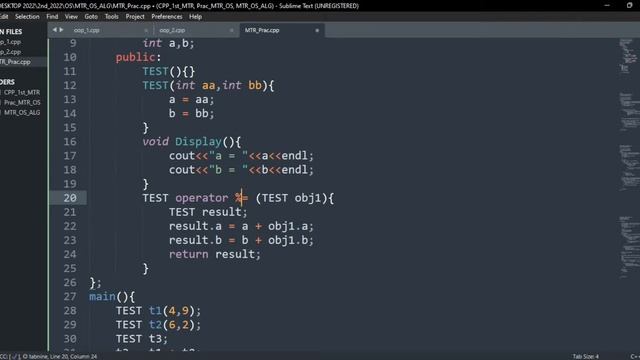Image resolution: width=640 pixels, height=360 pixels.
Task: Switch to the oop_1.cpp tab
Action: pyautogui.click(x=87, y=30)
